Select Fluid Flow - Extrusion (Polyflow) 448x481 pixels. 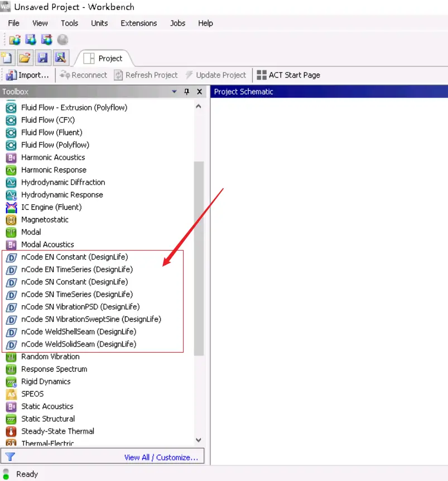tap(74, 108)
